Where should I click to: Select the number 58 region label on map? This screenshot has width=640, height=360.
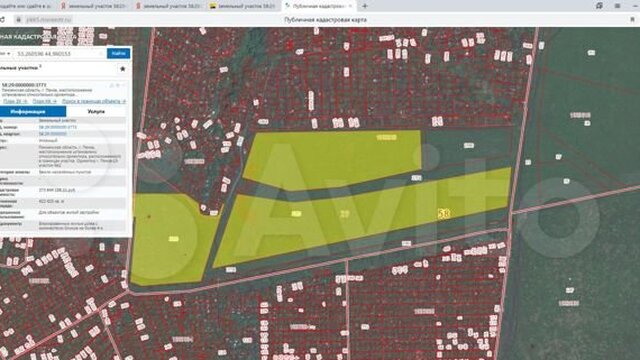(x=444, y=213)
